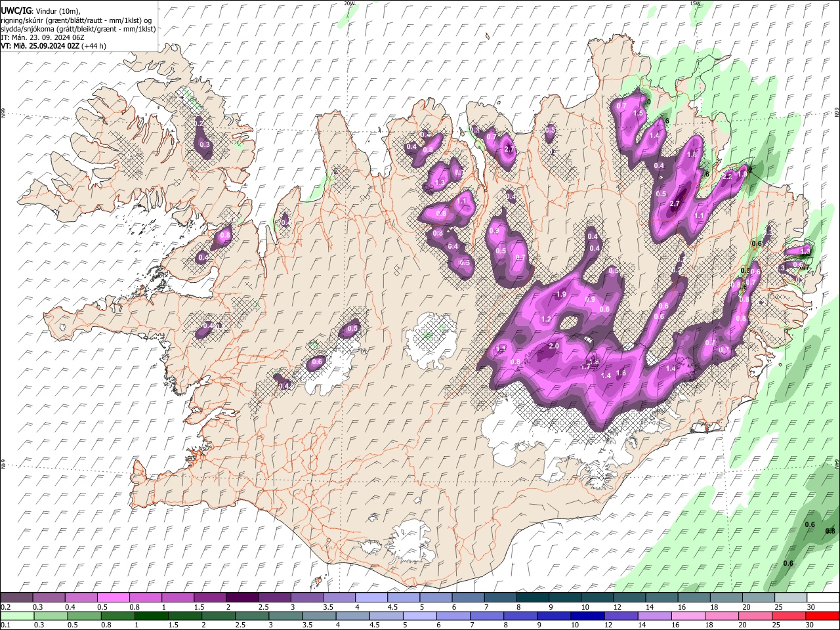Screen dimensions: 840x630
Task: Click the '4.5' label in the snow legend row
Action: click(x=392, y=607)
